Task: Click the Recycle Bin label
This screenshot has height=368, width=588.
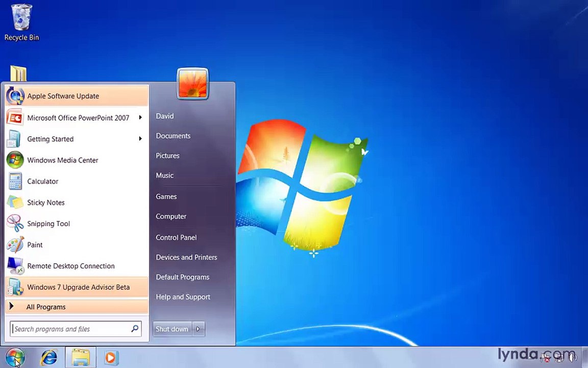Action: click(x=21, y=37)
